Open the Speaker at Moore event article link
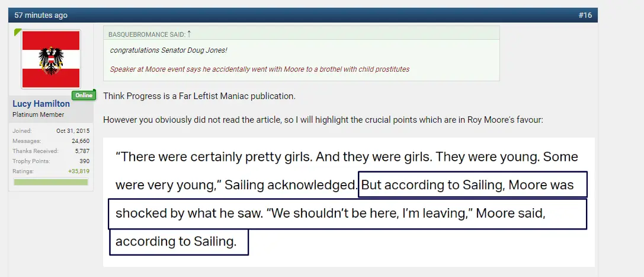 [259, 69]
